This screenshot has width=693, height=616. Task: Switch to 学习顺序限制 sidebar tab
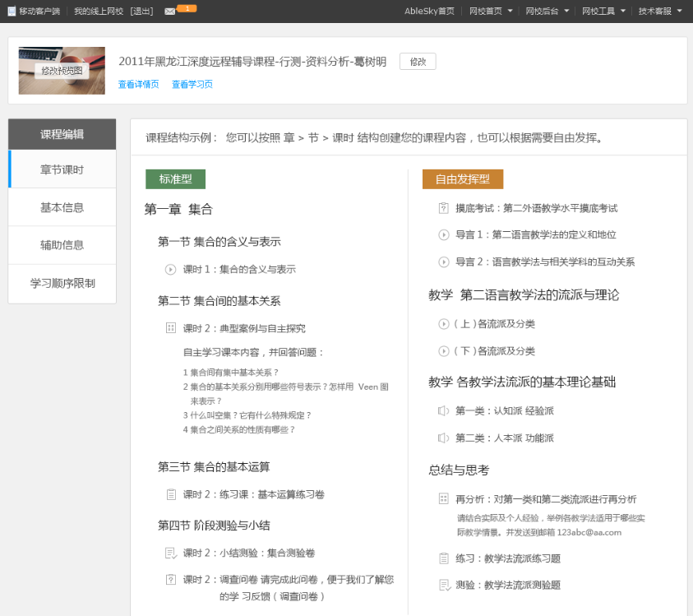[x=62, y=283]
